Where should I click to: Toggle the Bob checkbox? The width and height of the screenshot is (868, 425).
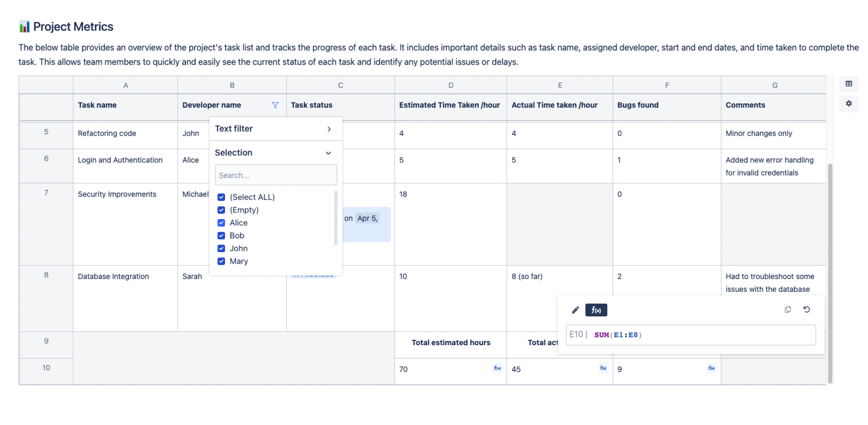(221, 236)
